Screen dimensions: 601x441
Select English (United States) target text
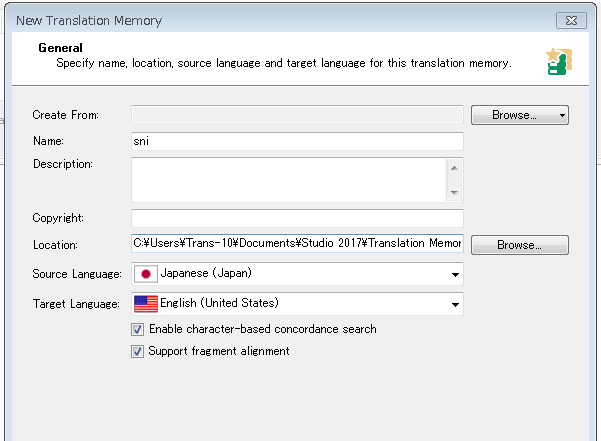coord(219,303)
